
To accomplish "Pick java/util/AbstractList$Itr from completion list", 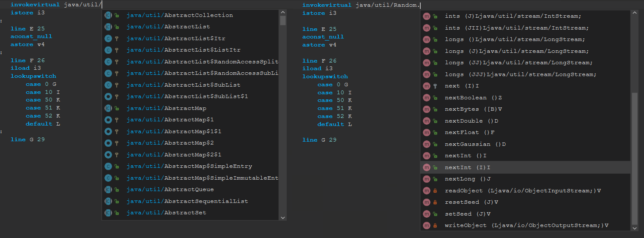I will point(190,38).
